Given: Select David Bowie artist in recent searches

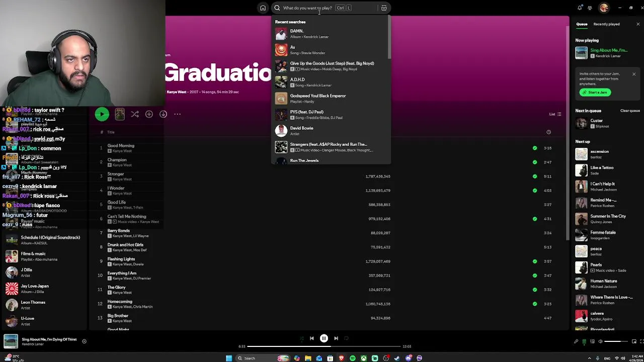Looking at the screenshot, I should tap(330, 131).
